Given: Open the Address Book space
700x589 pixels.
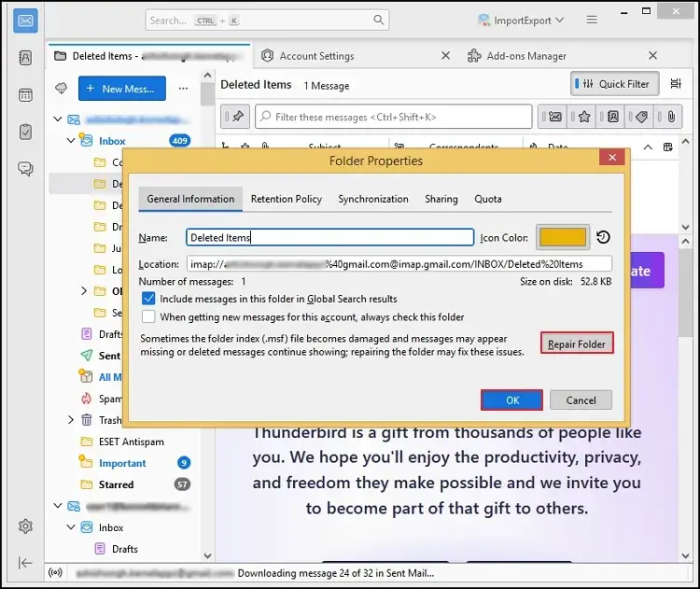Looking at the screenshot, I should tap(25, 58).
